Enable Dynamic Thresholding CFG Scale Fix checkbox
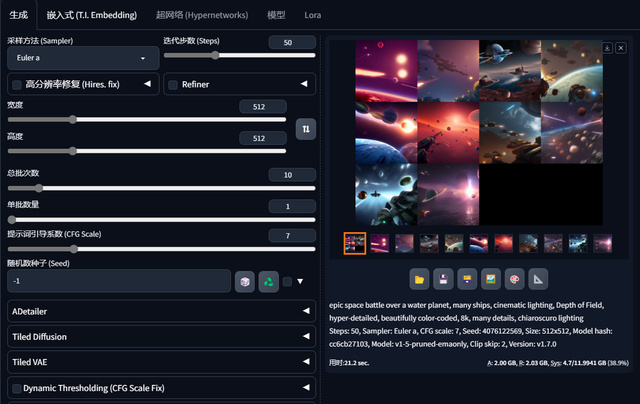The width and height of the screenshot is (640, 404). click(x=17, y=388)
